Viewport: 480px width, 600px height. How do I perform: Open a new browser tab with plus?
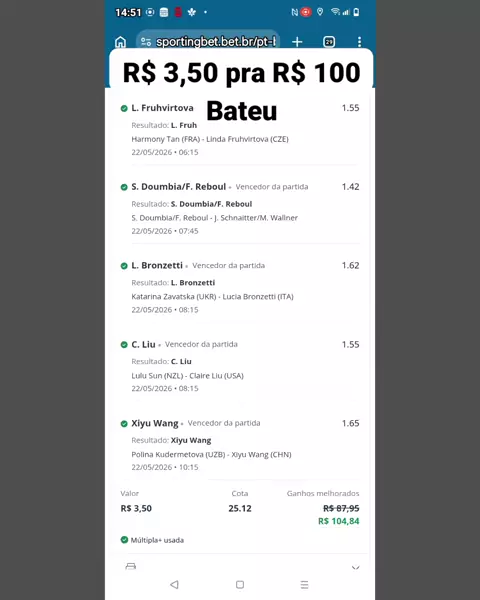pyautogui.click(x=297, y=42)
